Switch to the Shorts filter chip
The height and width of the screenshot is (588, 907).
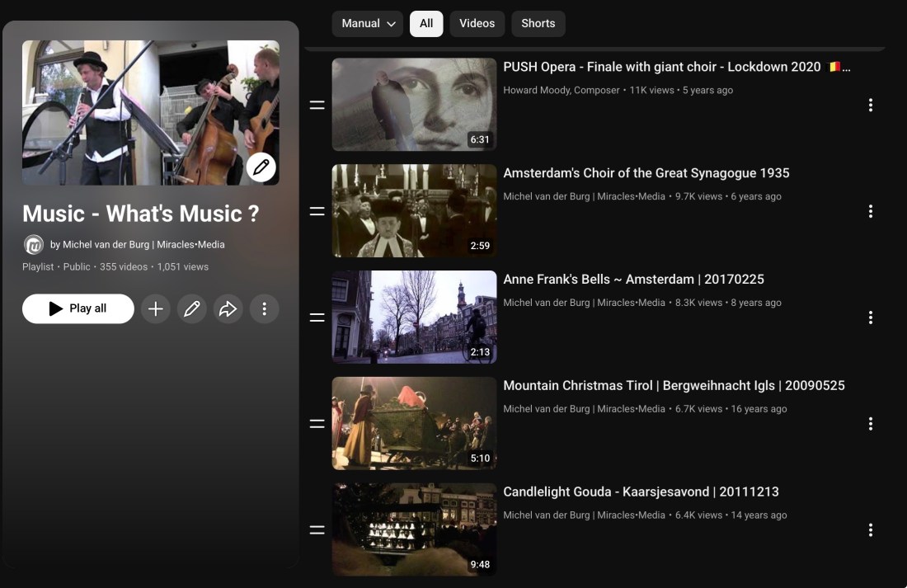[x=538, y=23]
